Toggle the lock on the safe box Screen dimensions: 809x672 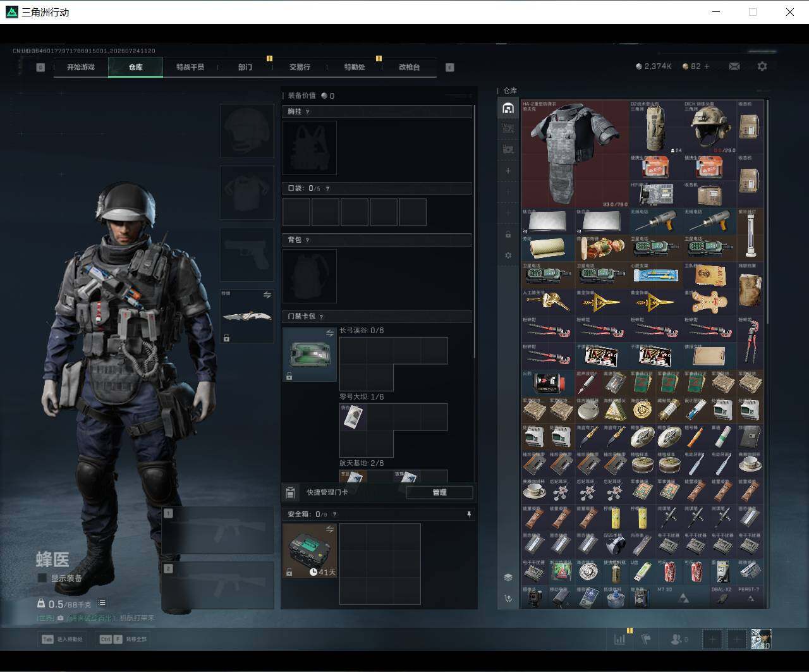pyautogui.click(x=289, y=571)
